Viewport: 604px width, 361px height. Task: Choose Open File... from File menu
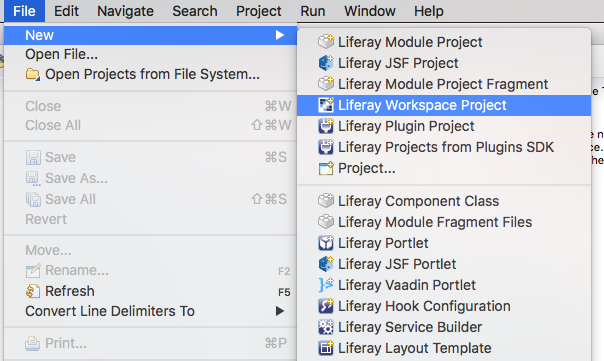pos(151,54)
